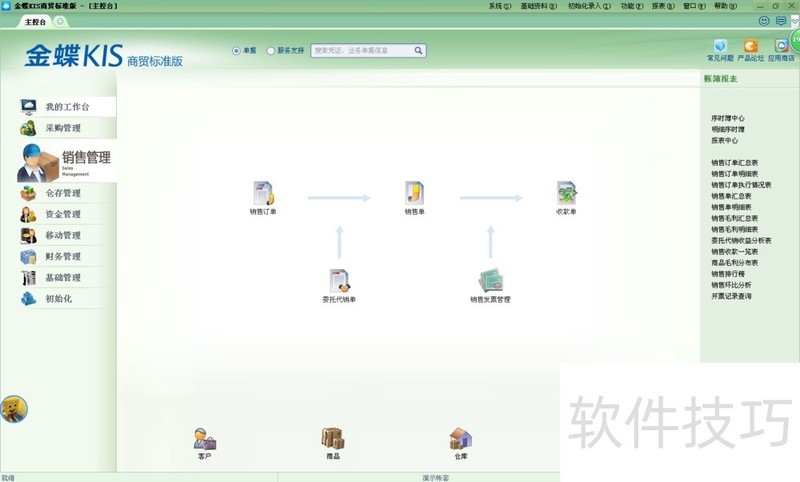Screen dimensions: 800x482
Task: Open the 销售订单 flow icon
Action: pos(263,198)
